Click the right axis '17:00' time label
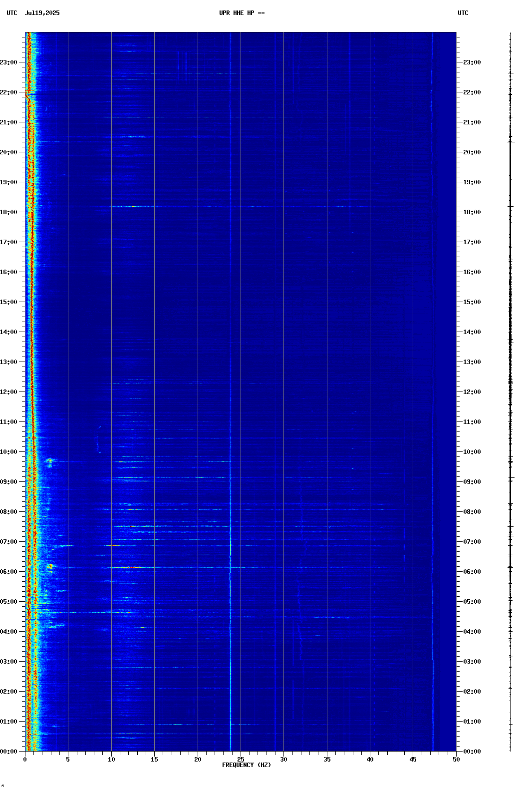The image size is (532, 791). (x=472, y=242)
